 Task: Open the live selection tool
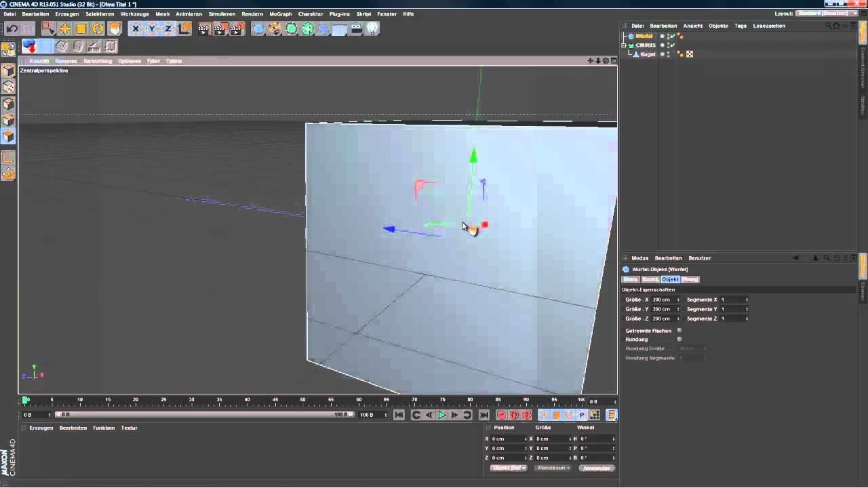point(48,28)
